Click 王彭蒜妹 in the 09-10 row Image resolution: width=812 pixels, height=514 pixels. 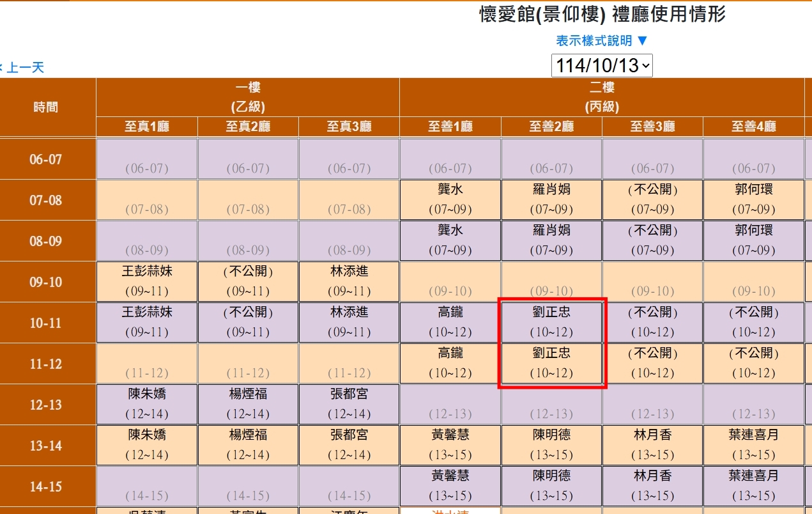(147, 272)
